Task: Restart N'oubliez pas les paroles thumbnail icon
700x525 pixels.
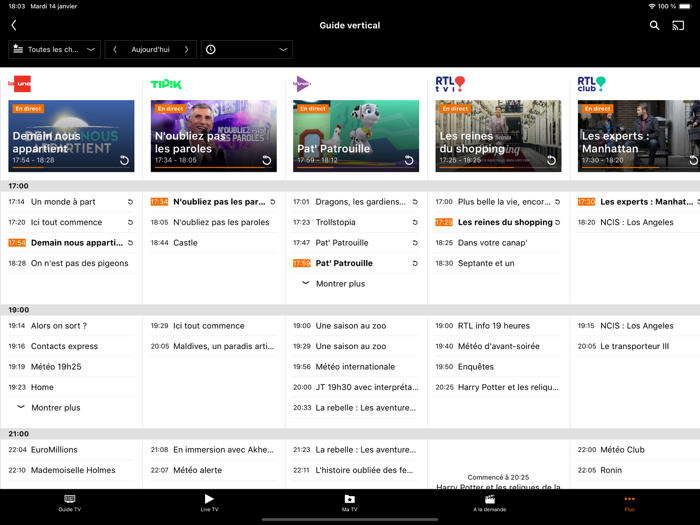Action: [267, 160]
